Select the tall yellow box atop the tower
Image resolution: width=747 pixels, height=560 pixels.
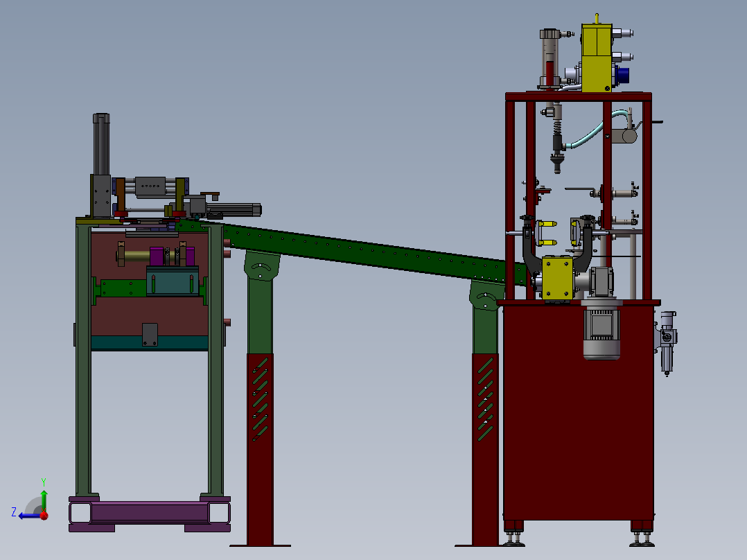[597, 58]
